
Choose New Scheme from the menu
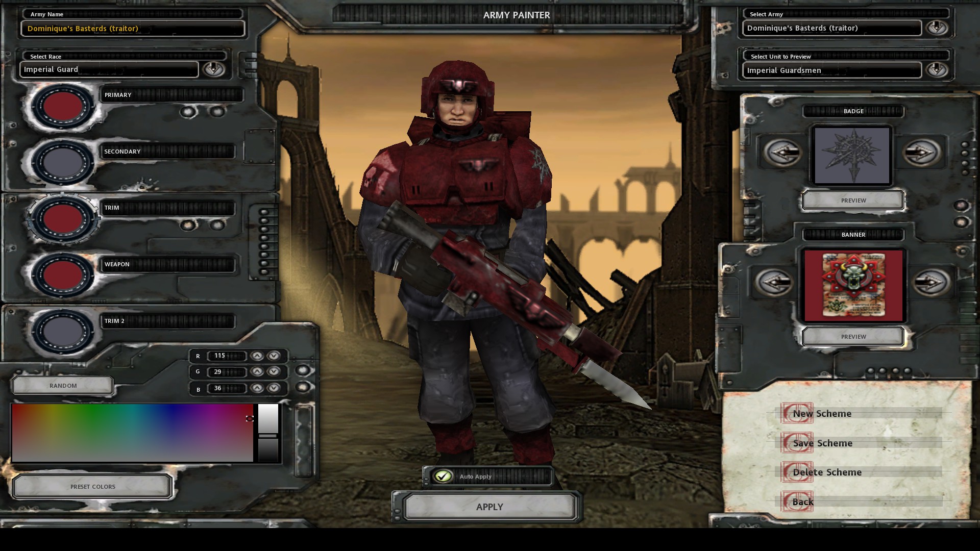(822, 413)
